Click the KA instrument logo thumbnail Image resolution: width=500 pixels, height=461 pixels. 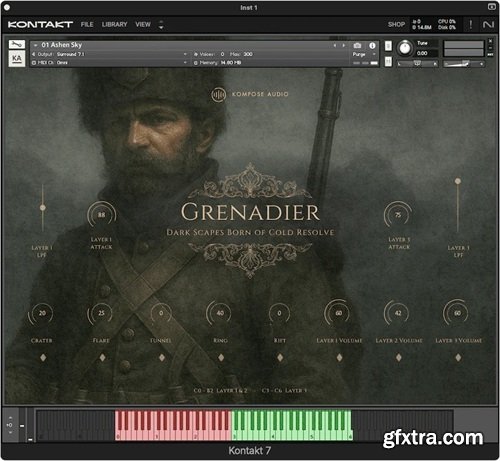click(x=17, y=59)
